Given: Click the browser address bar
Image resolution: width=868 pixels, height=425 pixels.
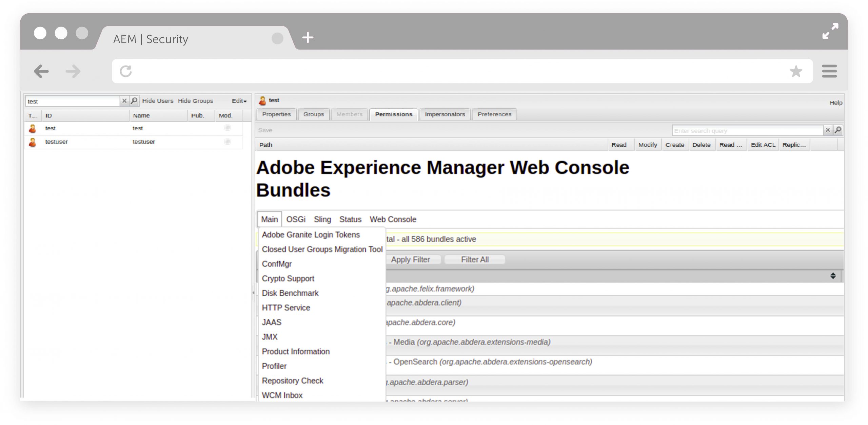Looking at the screenshot, I should (462, 71).
